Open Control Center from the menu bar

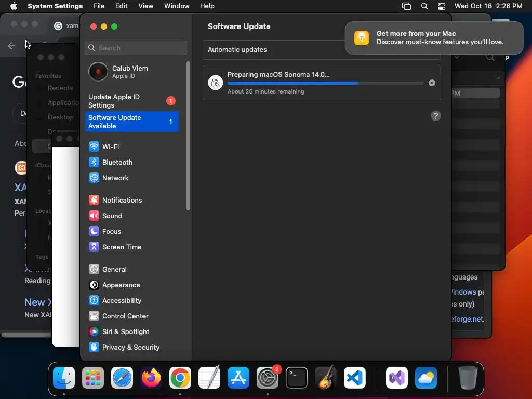[x=442, y=6]
